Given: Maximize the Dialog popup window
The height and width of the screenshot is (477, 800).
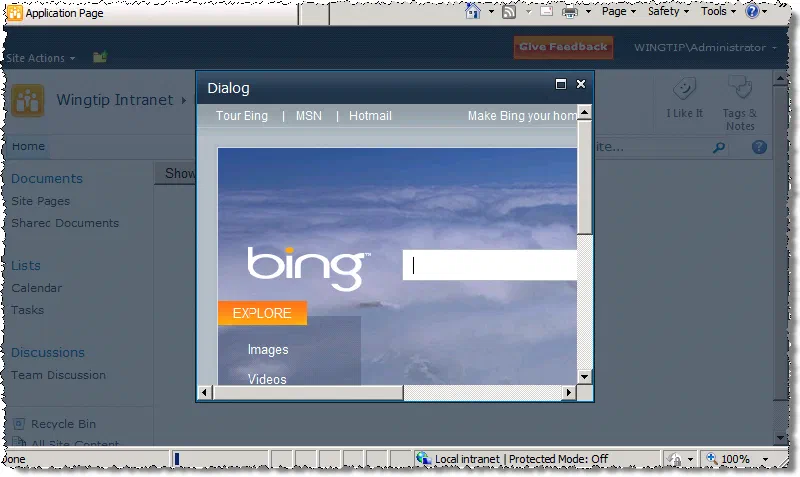Looking at the screenshot, I should click(561, 84).
